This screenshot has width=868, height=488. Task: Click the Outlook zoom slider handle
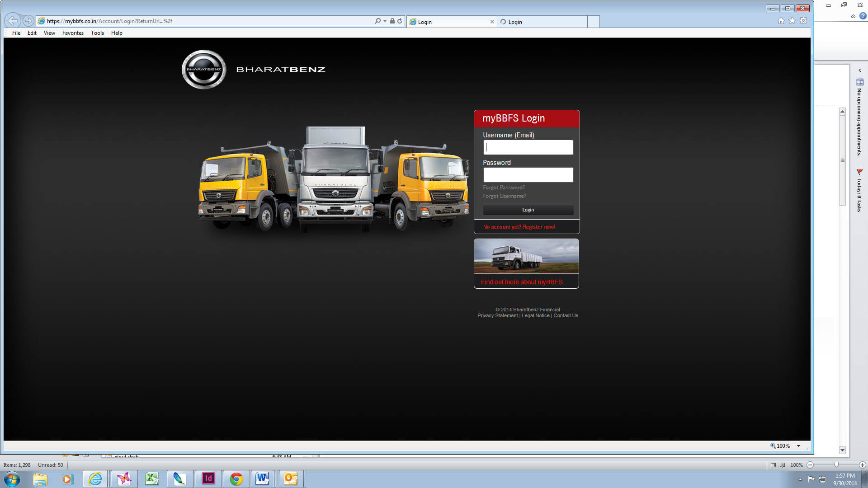[x=836, y=465]
